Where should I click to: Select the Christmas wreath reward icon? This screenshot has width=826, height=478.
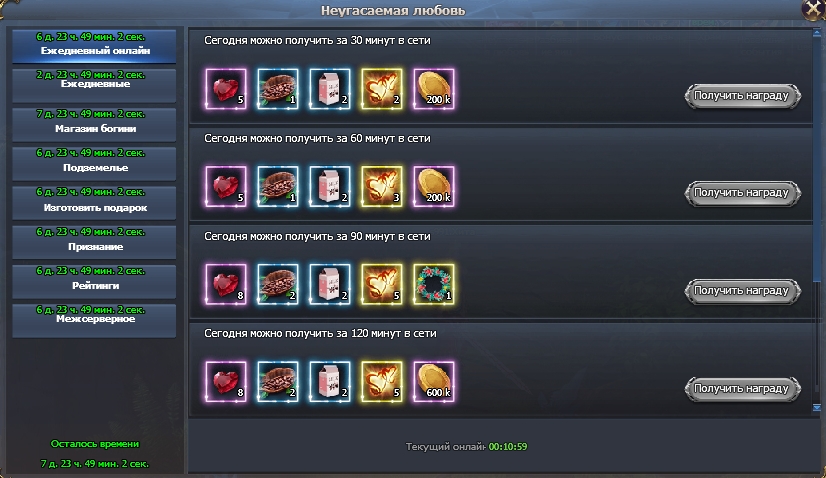tap(434, 284)
